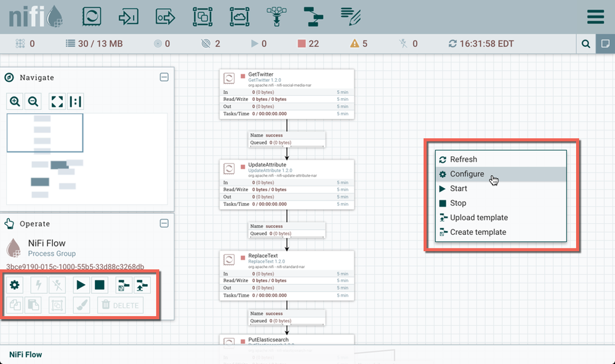Click the stopped components count 22
Image resolution: width=615 pixels, height=364 pixels.
tap(308, 44)
